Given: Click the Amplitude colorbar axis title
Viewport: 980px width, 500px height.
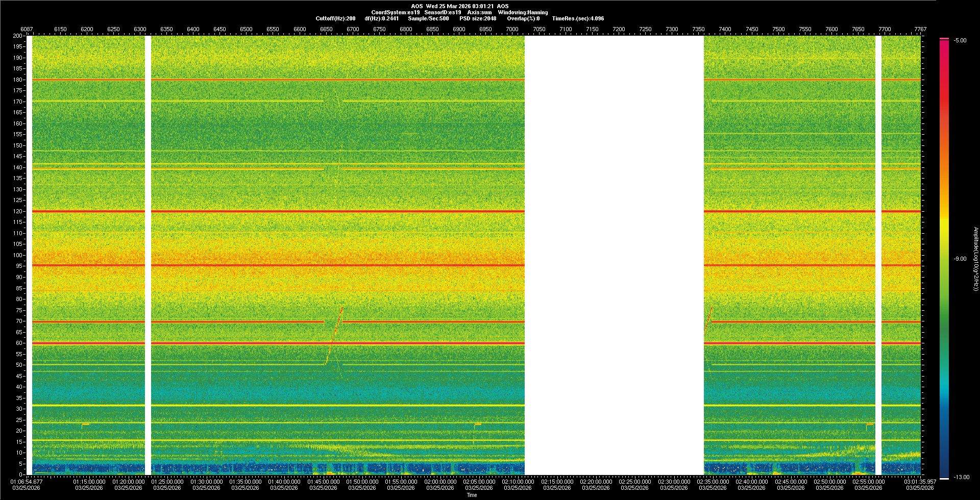Looking at the screenshot, I should pyautogui.click(x=975, y=259).
